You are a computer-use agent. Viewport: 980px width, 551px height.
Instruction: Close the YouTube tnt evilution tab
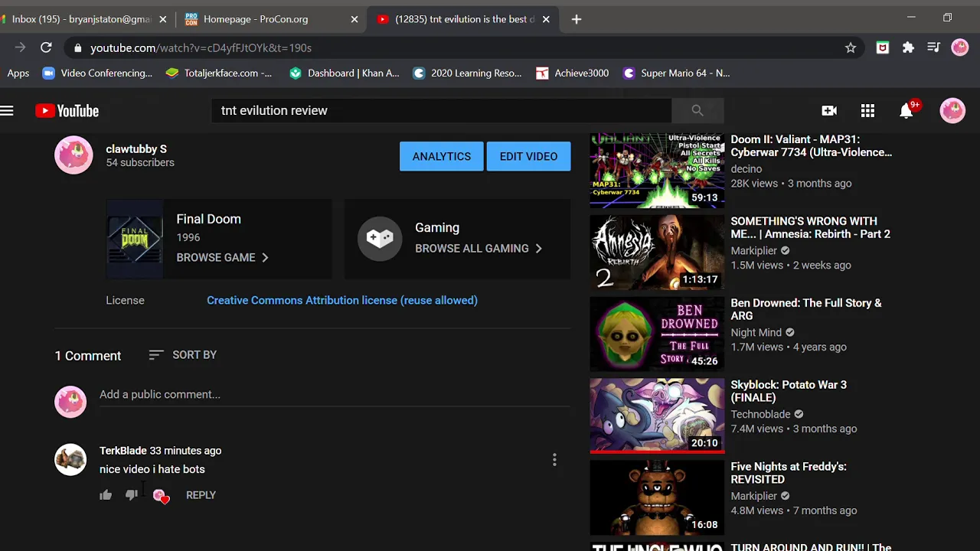(545, 19)
